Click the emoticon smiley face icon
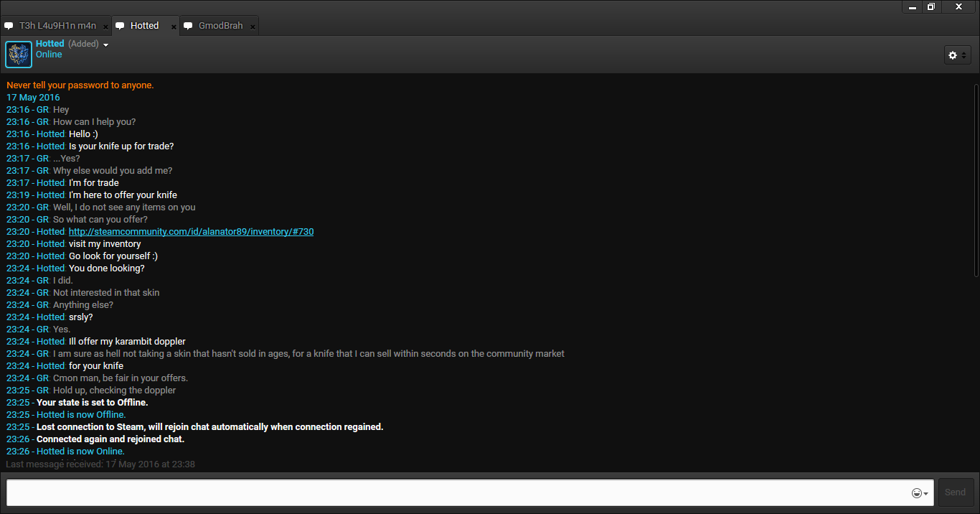 [x=916, y=493]
